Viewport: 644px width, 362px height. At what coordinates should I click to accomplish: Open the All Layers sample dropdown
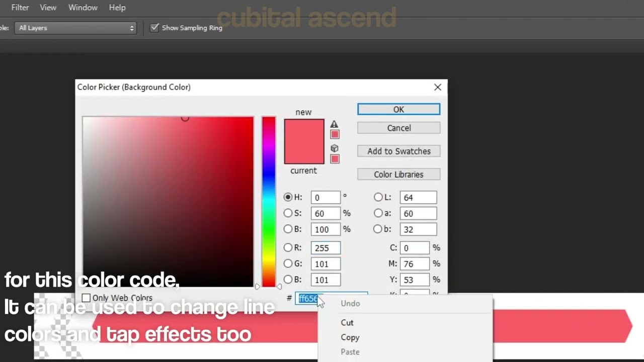tap(75, 28)
